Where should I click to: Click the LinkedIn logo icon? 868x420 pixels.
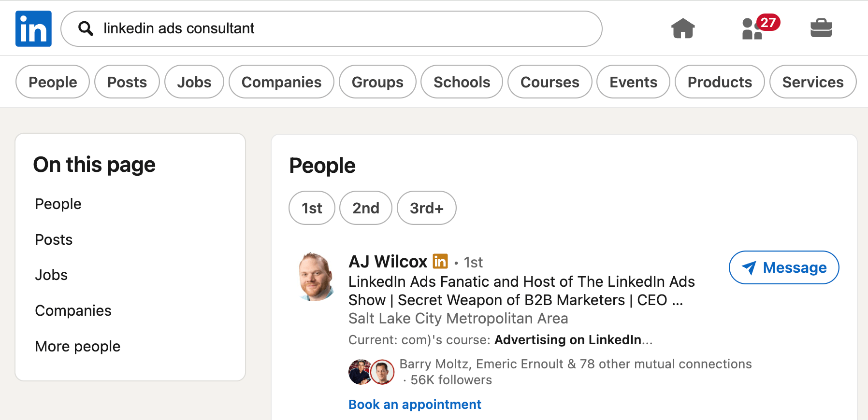pos(33,28)
